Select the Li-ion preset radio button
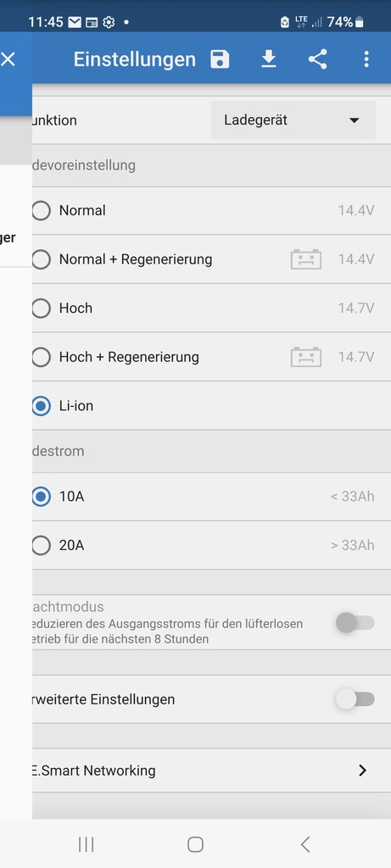391x868 pixels. [41, 406]
